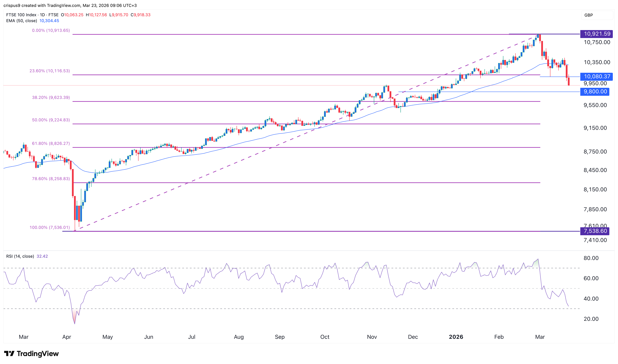
Task: Click the 80.00 level on RSI scale
Action: click(591, 258)
